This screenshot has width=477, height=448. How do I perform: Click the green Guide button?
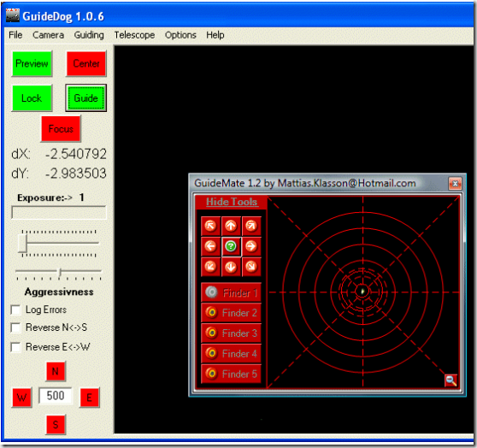click(x=85, y=98)
